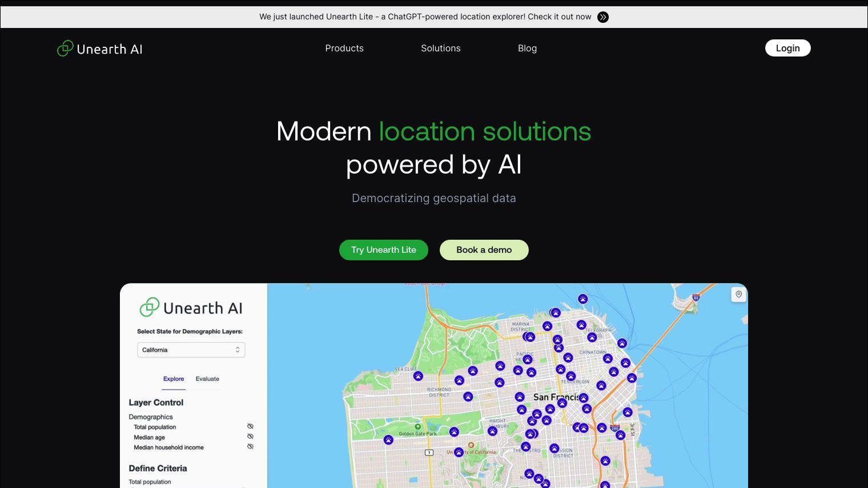Toggle visibility of Total population layer
868x488 pixels.
tap(250, 426)
